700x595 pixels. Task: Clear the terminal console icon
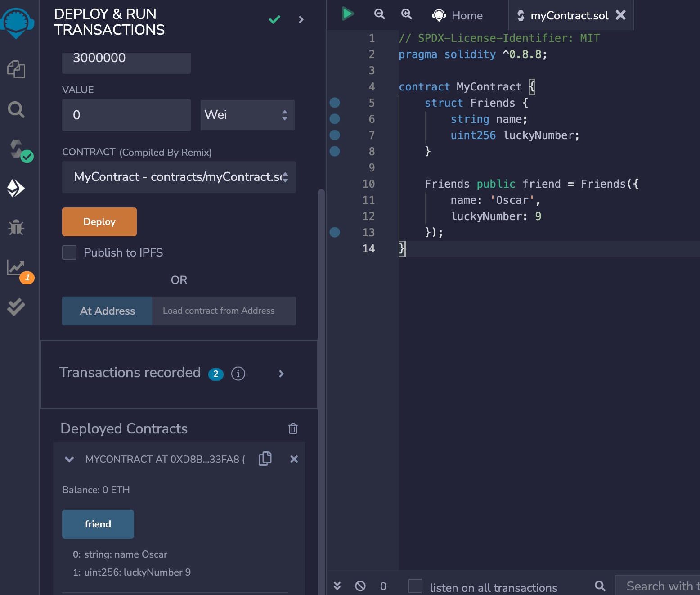pos(360,586)
